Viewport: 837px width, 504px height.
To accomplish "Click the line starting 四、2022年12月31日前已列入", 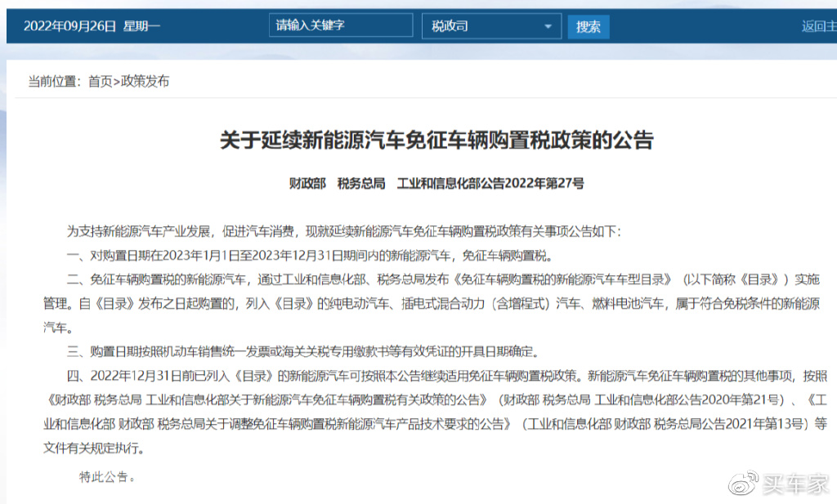I will [x=447, y=376].
